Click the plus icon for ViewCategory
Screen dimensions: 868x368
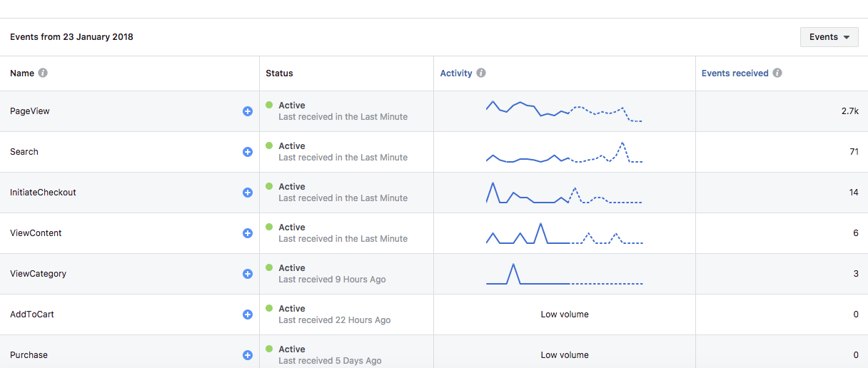coord(248,274)
